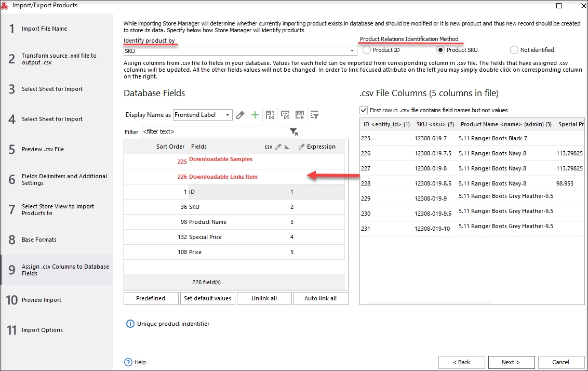Click the ID <entity_id> (1) column header
Screen dimensions: 588x371
[x=386, y=124]
